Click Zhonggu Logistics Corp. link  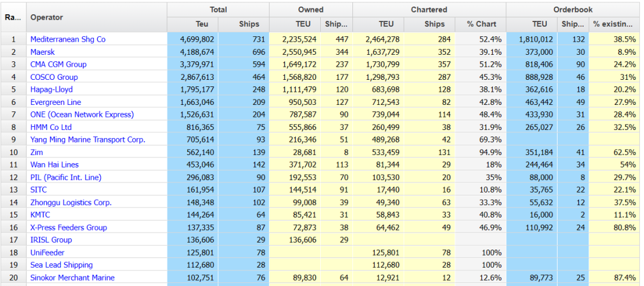[71, 203]
